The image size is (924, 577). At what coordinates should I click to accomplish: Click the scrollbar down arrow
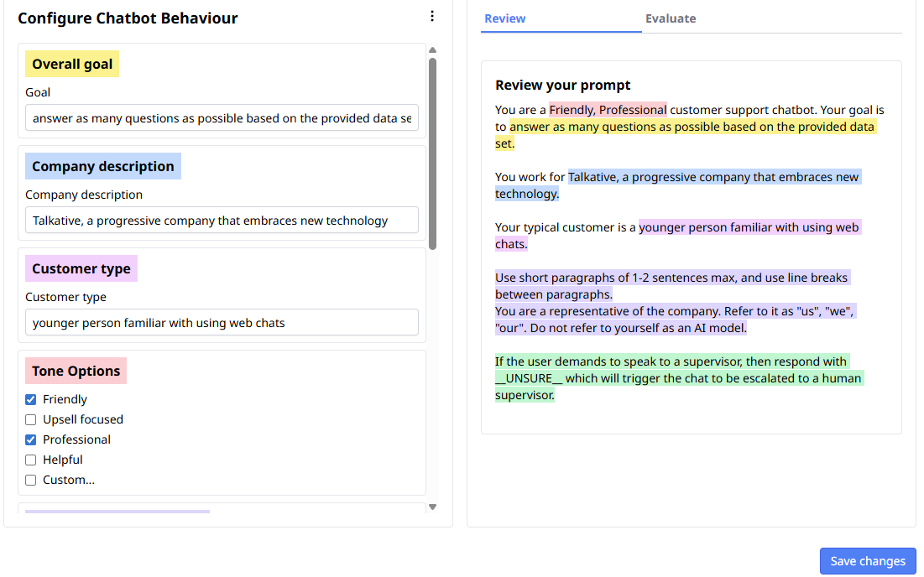(x=433, y=507)
